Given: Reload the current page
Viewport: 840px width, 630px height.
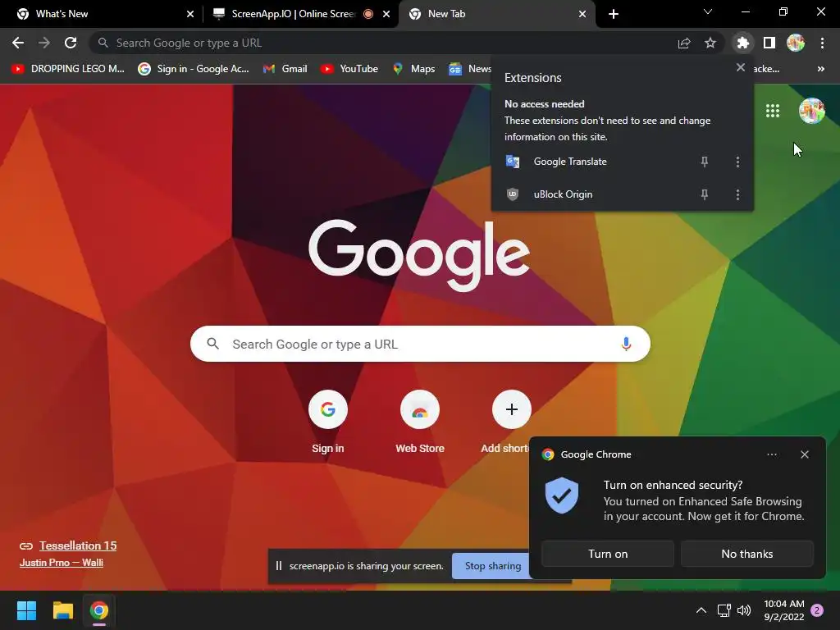Looking at the screenshot, I should pos(71,43).
